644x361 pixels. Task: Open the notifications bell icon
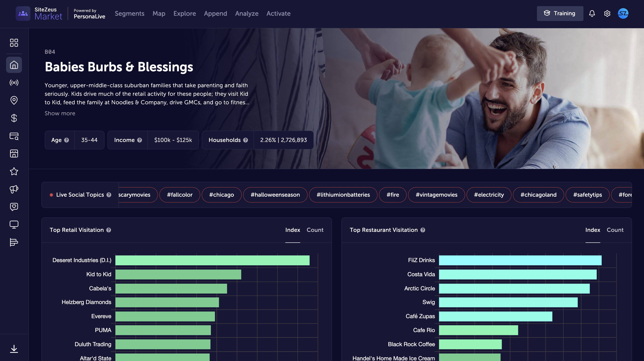pyautogui.click(x=592, y=13)
